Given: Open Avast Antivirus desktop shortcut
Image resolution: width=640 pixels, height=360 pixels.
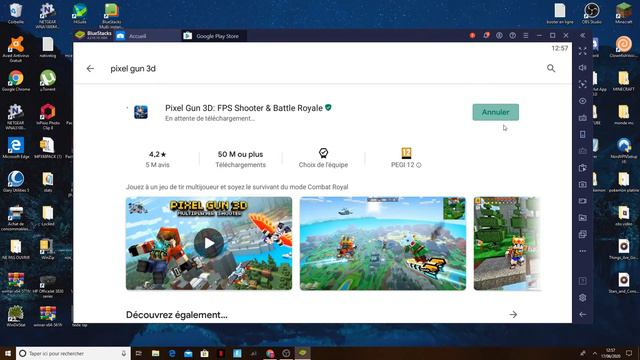Looking at the screenshot, I should coord(16,49).
